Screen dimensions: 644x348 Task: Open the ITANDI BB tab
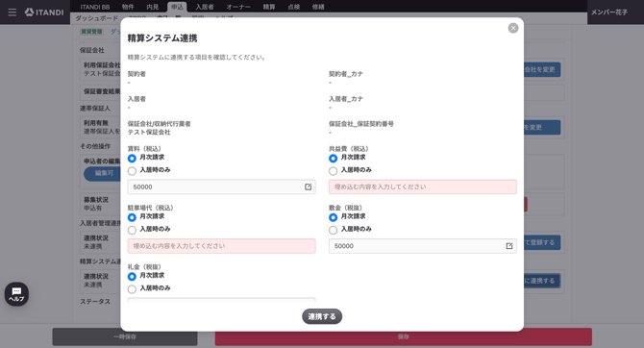95,7
